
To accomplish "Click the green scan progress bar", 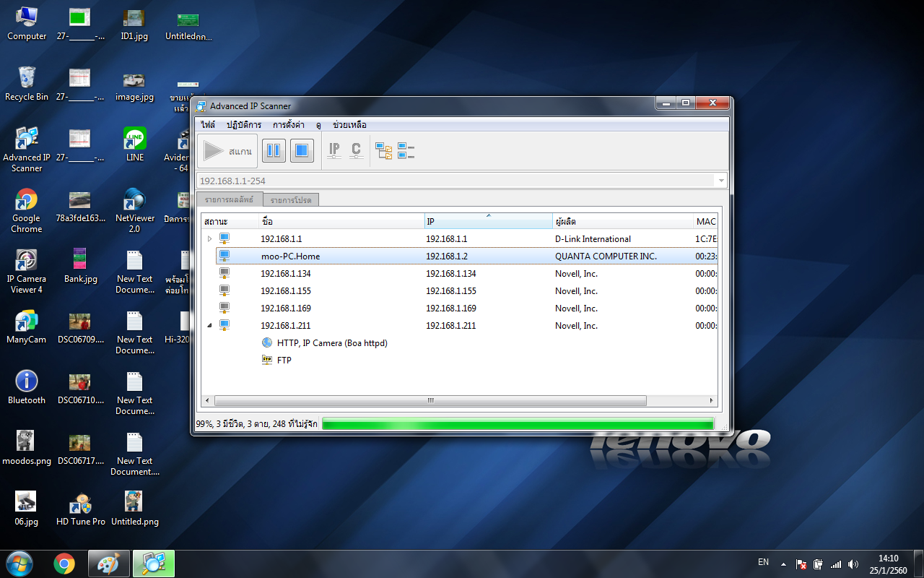I will 518,424.
